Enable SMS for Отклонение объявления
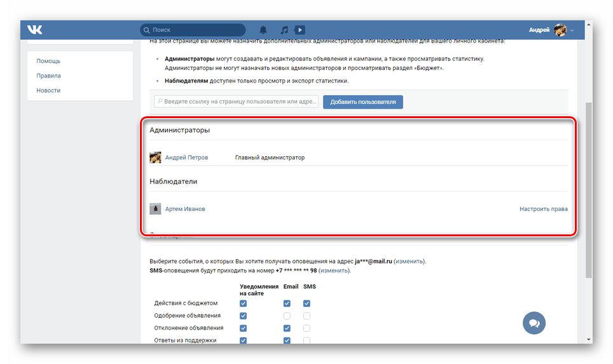This screenshot has width=613, height=364. [306, 328]
